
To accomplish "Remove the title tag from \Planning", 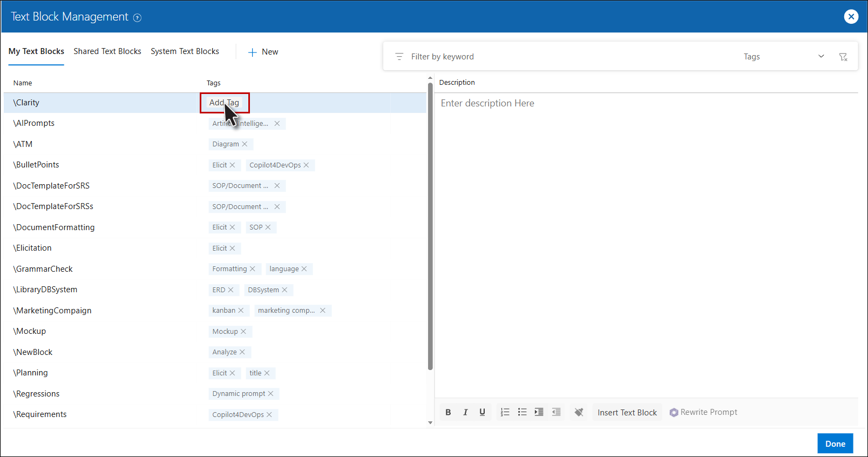I will pos(267,373).
